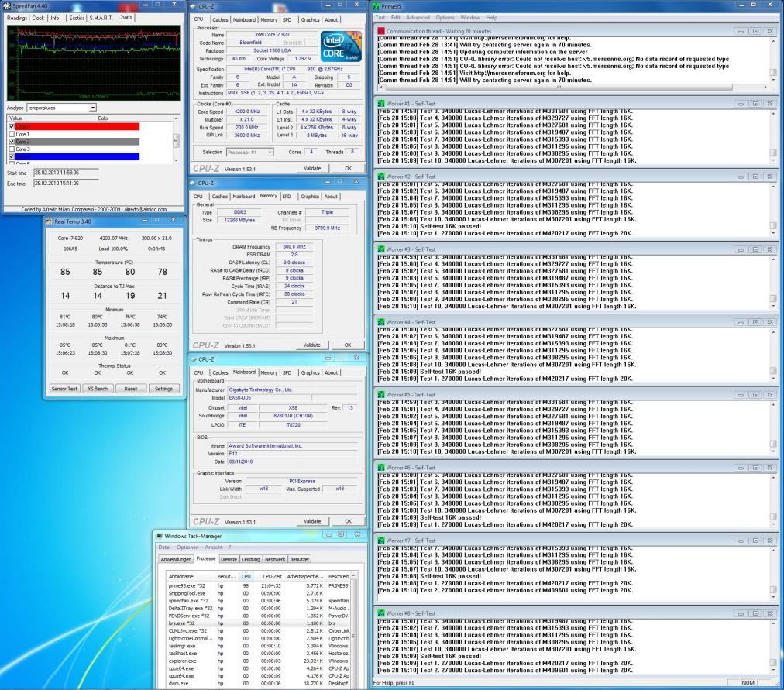Click the Real Temp title bar icon
The height and width of the screenshot is (690, 784).
49,221
